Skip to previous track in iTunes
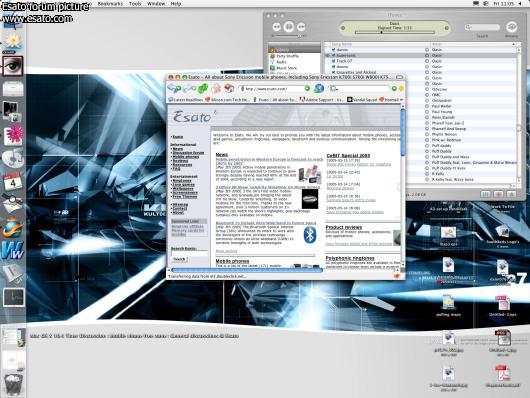 [276, 27]
